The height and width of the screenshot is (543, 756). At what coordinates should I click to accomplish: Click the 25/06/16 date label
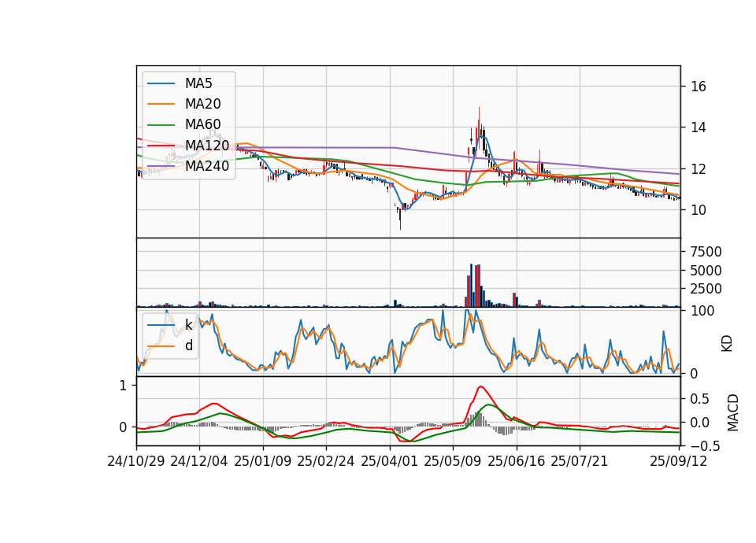click(x=517, y=461)
